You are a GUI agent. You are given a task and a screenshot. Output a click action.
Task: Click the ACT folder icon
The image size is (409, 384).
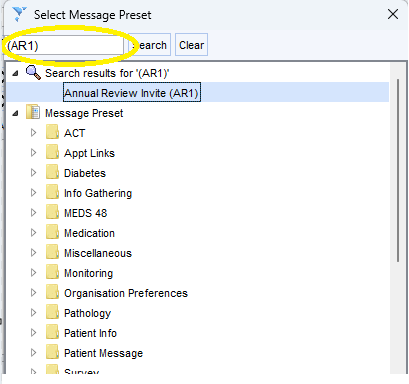pos(53,132)
